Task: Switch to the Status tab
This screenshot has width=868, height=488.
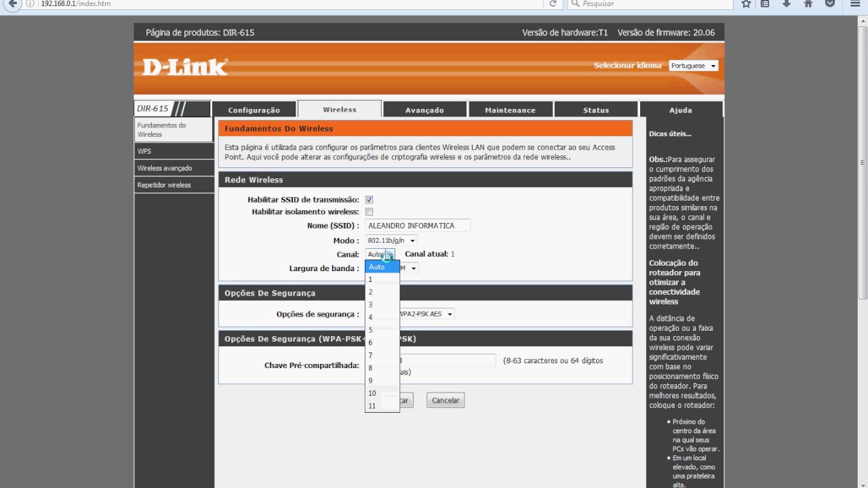Action: pos(596,110)
